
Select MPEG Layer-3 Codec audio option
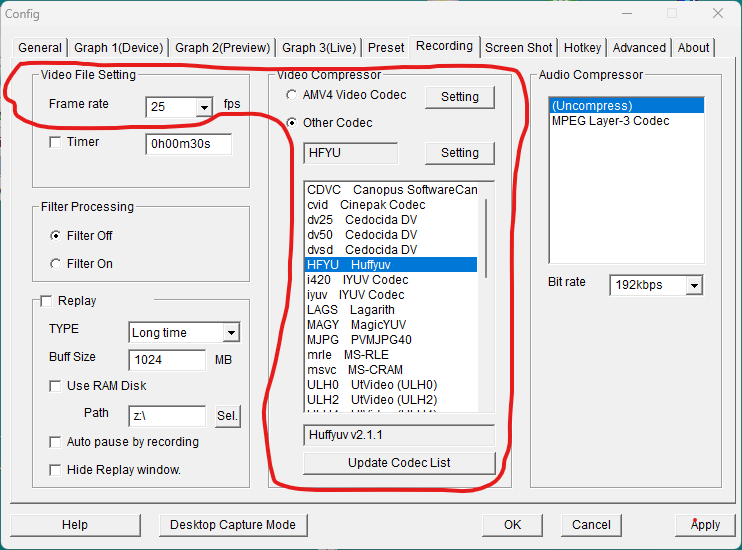pos(627,121)
